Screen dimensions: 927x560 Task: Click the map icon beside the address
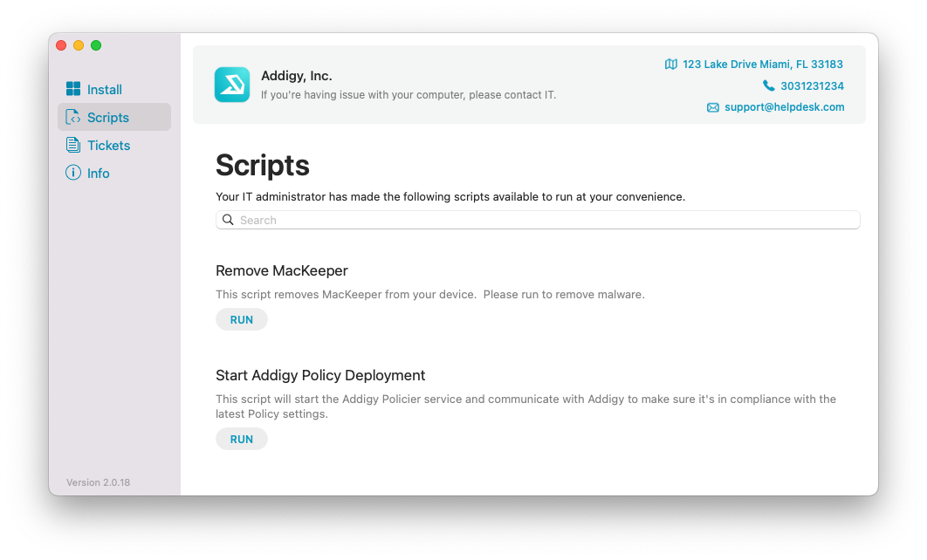point(671,64)
